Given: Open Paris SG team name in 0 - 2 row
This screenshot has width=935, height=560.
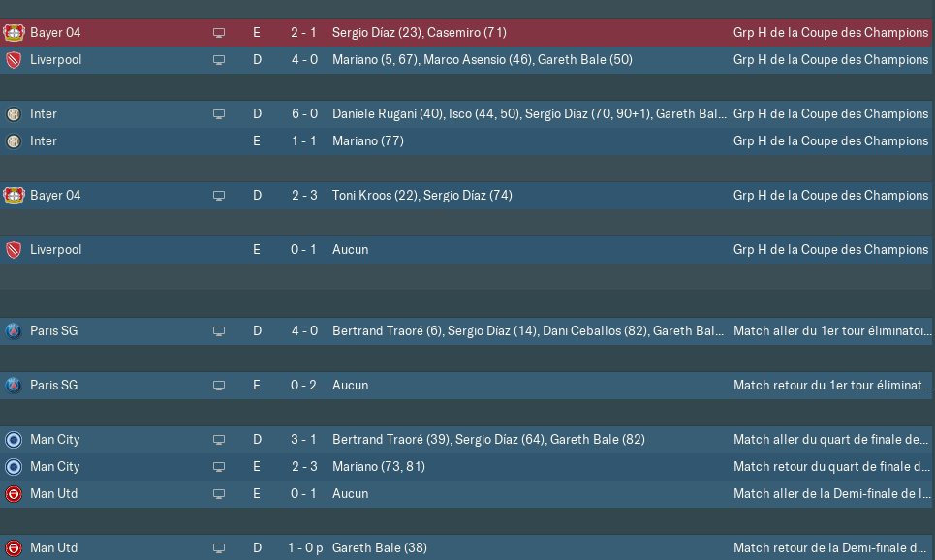Looking at the screenshot, I should point(53,386).
